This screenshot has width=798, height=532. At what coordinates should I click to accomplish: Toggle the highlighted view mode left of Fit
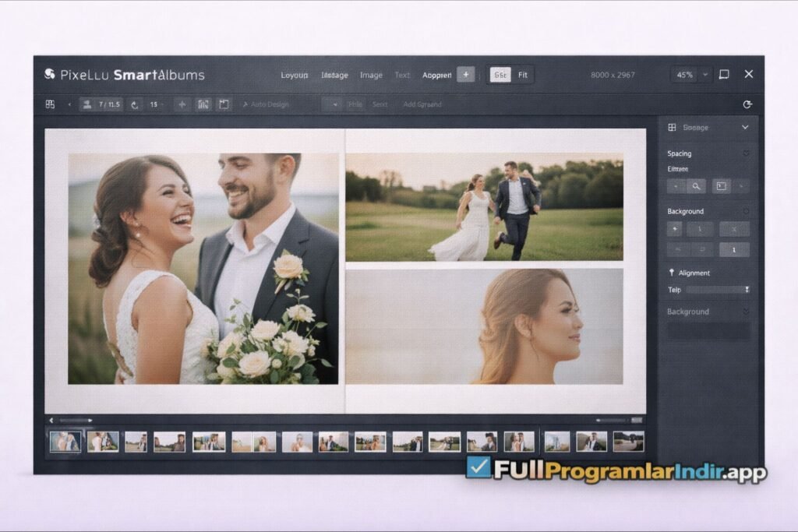pos(500,75)
